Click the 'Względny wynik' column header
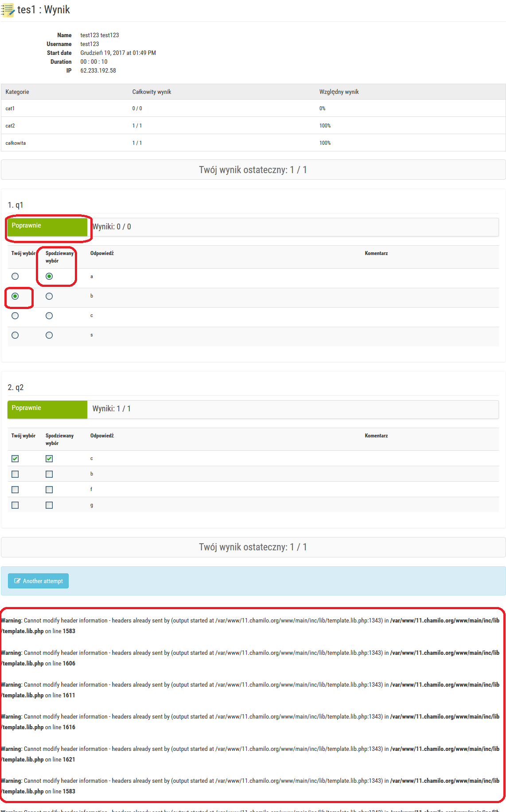 [339, 92]
